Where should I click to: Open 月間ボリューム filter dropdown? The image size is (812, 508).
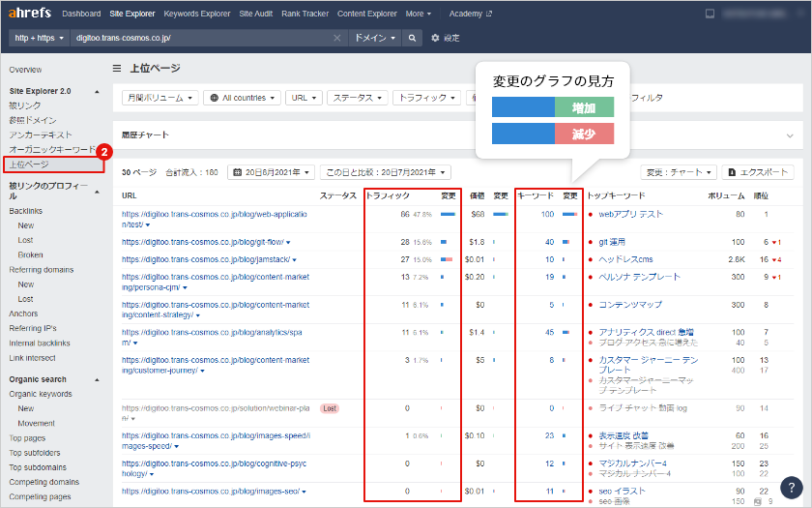[x=160, y=98]
